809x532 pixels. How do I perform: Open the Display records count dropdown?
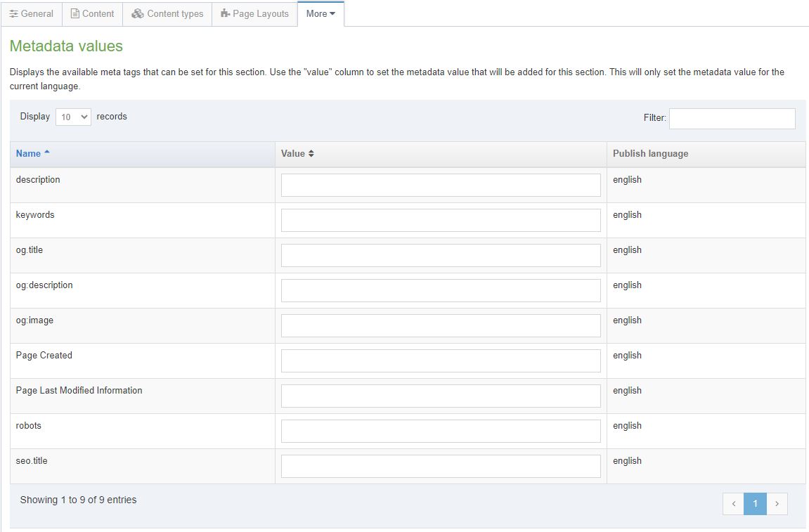73,117
